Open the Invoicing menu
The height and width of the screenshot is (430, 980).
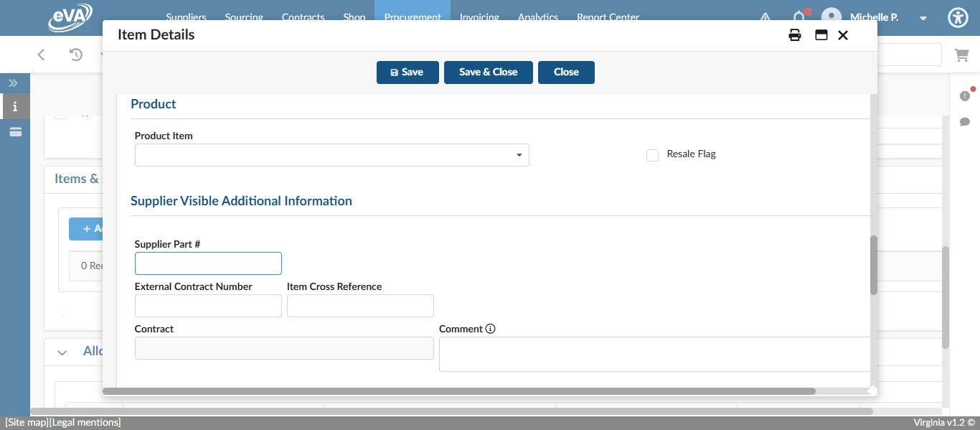[479, 17]
